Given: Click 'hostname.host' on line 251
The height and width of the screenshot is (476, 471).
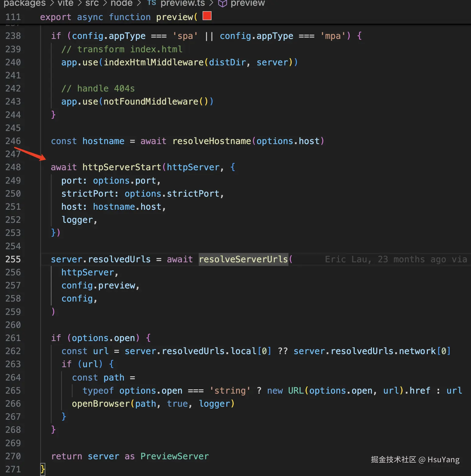Looking at the screenshot, I should [127, 207].
